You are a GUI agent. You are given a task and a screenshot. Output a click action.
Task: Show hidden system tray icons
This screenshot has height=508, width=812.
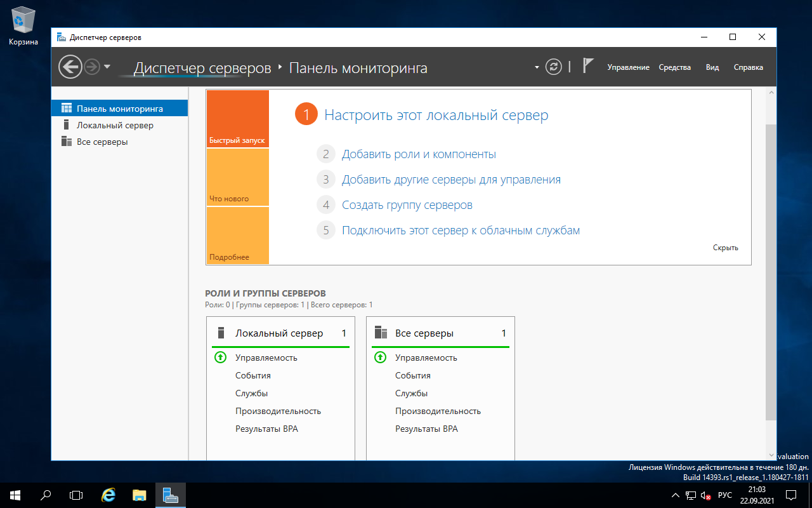676,495
